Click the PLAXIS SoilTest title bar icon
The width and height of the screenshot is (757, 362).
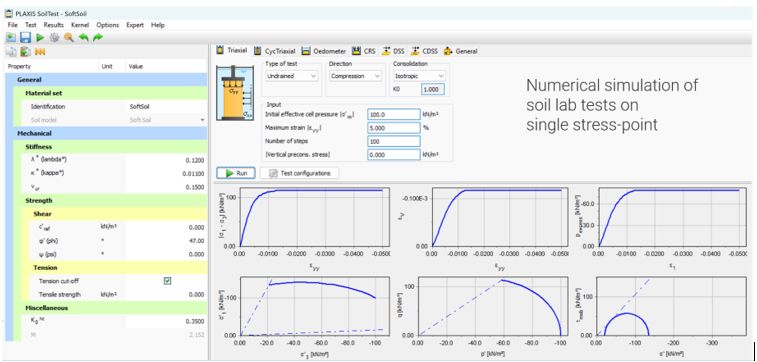coord(9,14)
